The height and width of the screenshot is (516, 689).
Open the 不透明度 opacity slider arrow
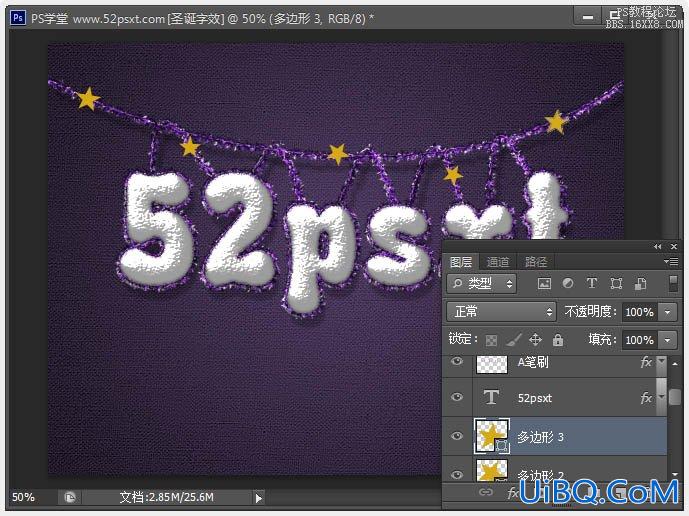[x=667, y=312]
